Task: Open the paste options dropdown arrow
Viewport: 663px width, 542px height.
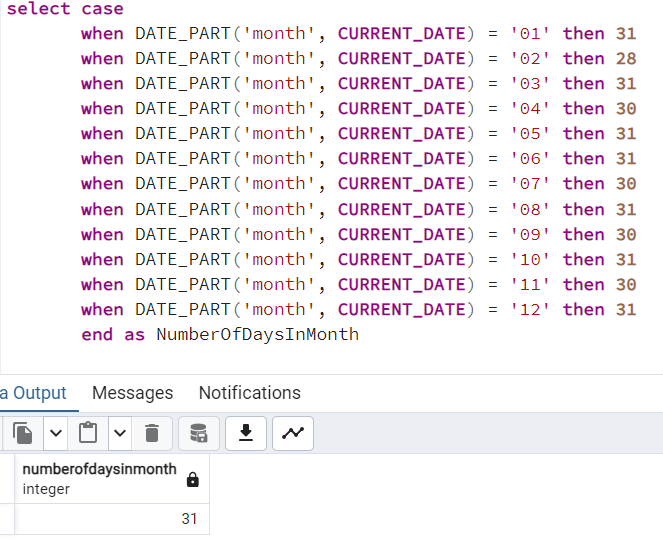Action: point(120,433)
